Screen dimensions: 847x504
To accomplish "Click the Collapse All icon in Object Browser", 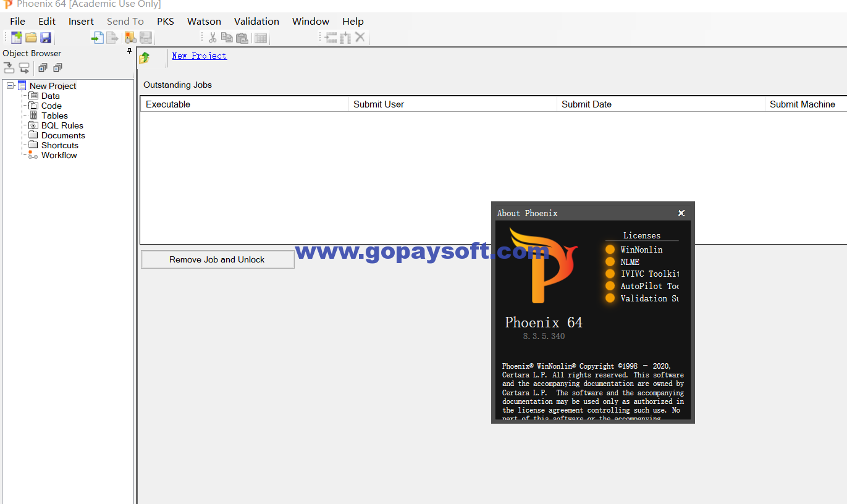I will pos(57,68).
